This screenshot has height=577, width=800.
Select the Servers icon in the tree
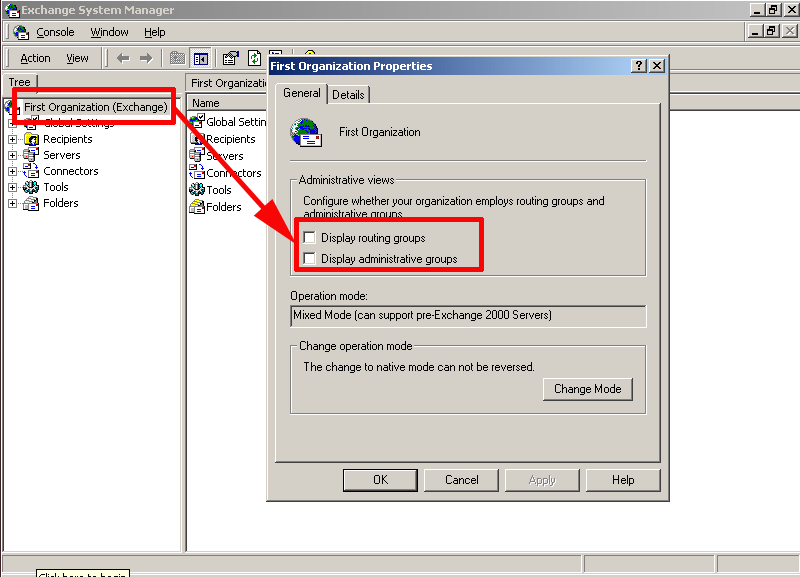[x=31, y=155]
